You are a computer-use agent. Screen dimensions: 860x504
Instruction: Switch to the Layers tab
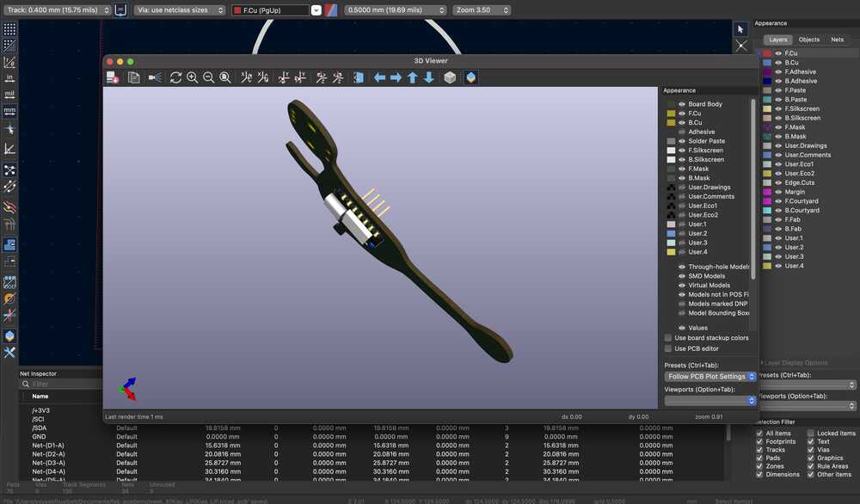point(777,40)
